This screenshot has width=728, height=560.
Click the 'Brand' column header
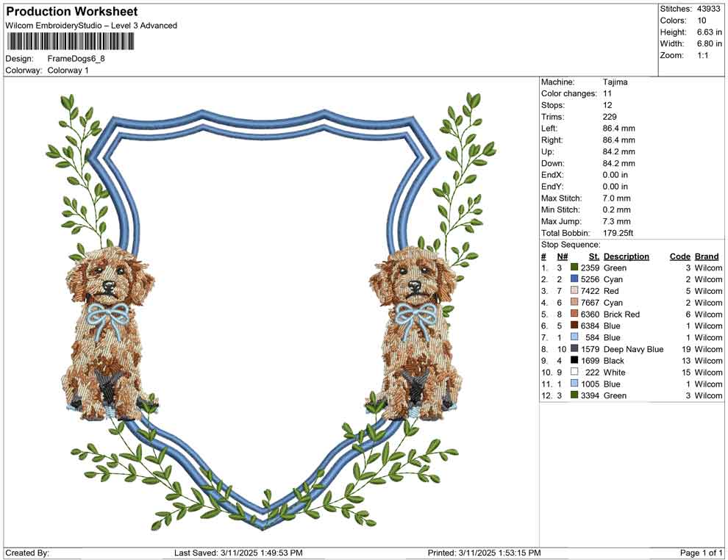[707, 256]
